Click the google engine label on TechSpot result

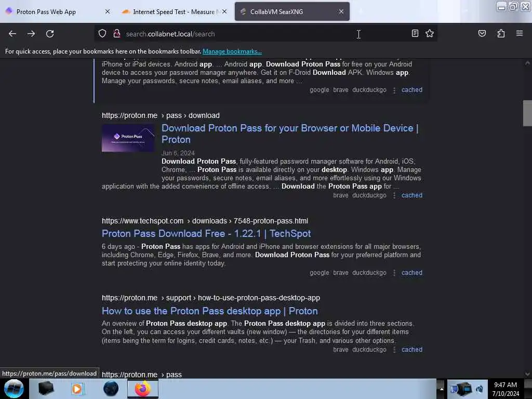(x=320, y=273)
